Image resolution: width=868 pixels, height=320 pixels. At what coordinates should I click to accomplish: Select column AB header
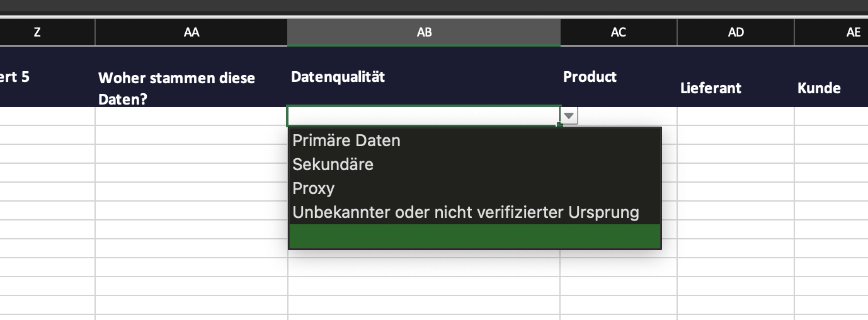[x=424, y=33]
